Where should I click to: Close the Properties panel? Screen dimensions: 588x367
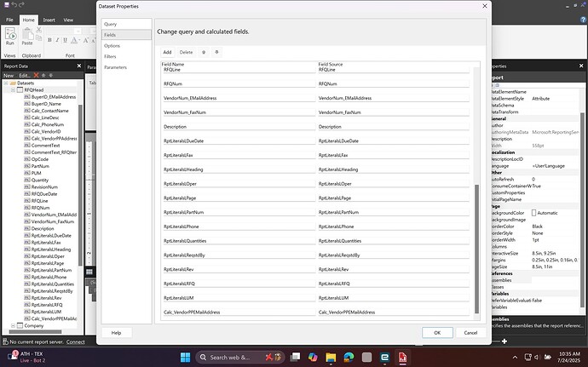click(x=581, y=66)
